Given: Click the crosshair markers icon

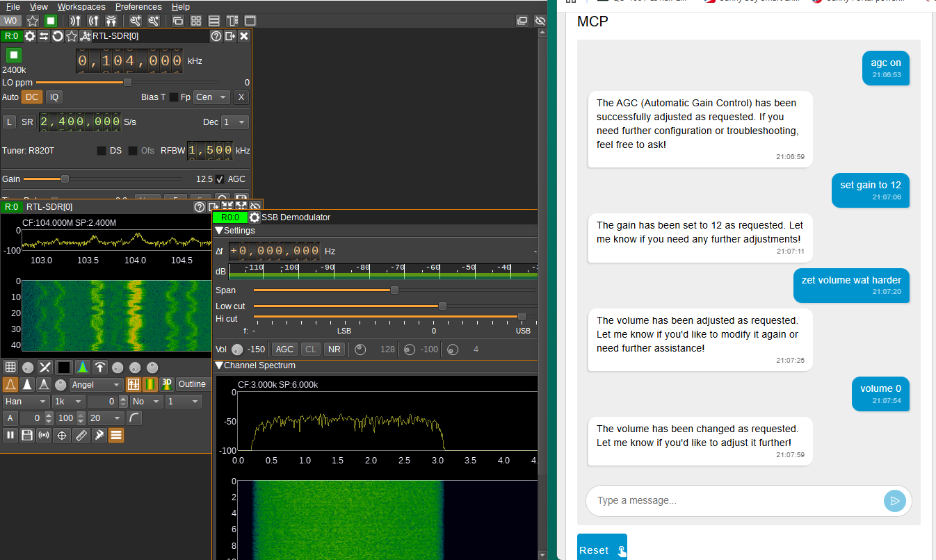Looking at the screenshot, I should (x=62, y=435).
